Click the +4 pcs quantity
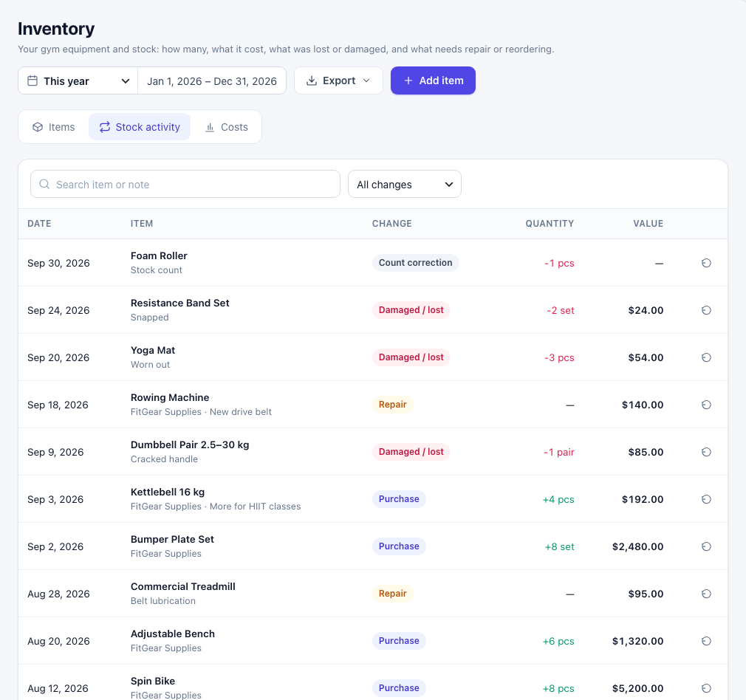This screenshot has height=700, width=746. pyautogui.click(x=558, y=499)
